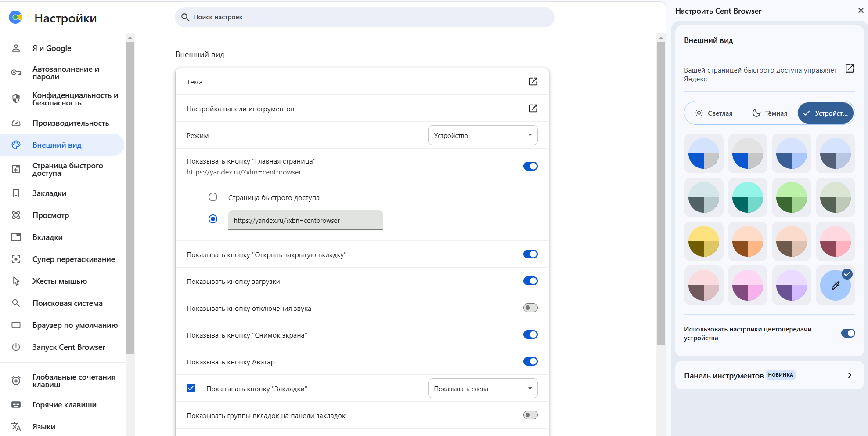Toggle the Показывать кнопку Аватар switch
868x436 pixels.
530,361
